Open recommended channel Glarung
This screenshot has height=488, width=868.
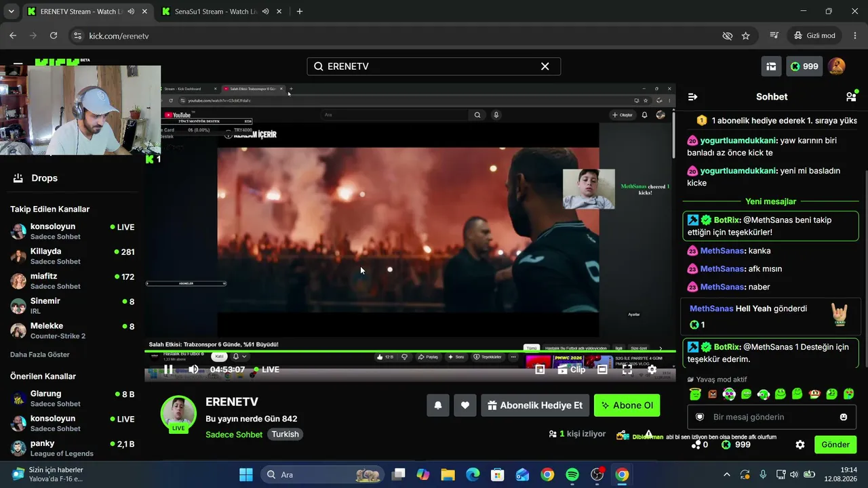(72, 398)
